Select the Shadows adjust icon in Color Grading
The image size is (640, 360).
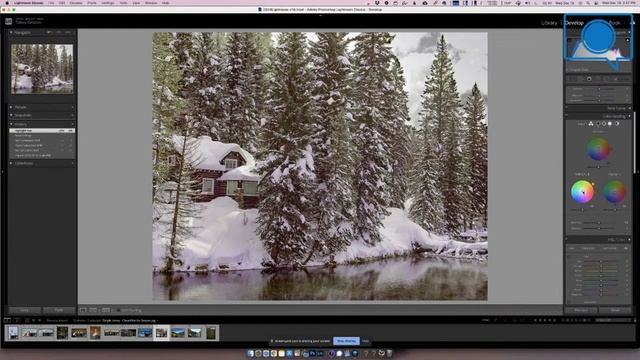coord(598,124)
